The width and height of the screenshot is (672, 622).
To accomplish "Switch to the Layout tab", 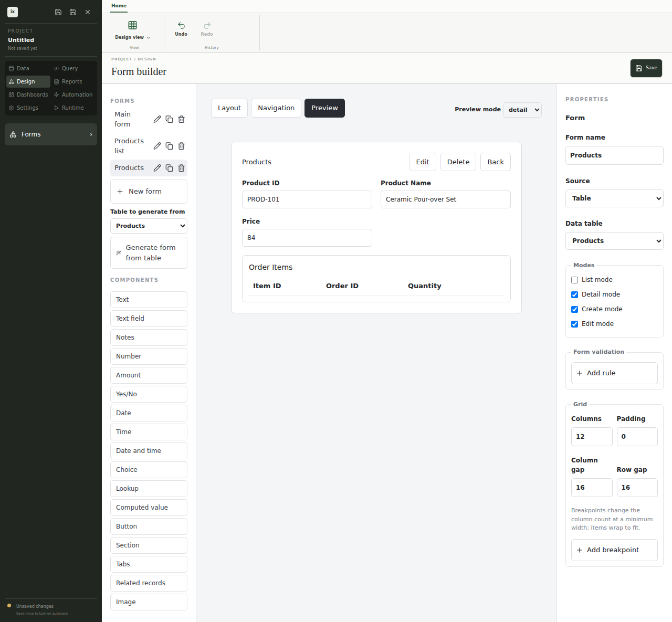I will [229, 108].
